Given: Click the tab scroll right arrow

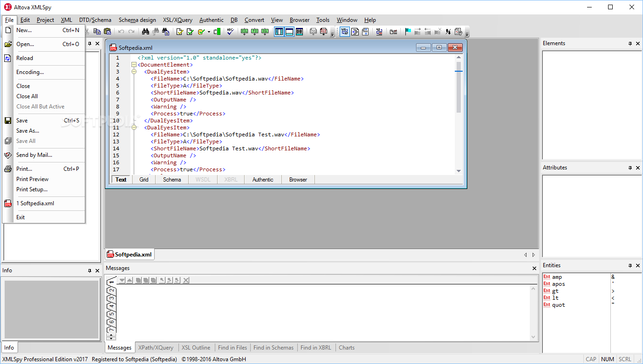Looking at the screenshot, I should tap(534, 255).
